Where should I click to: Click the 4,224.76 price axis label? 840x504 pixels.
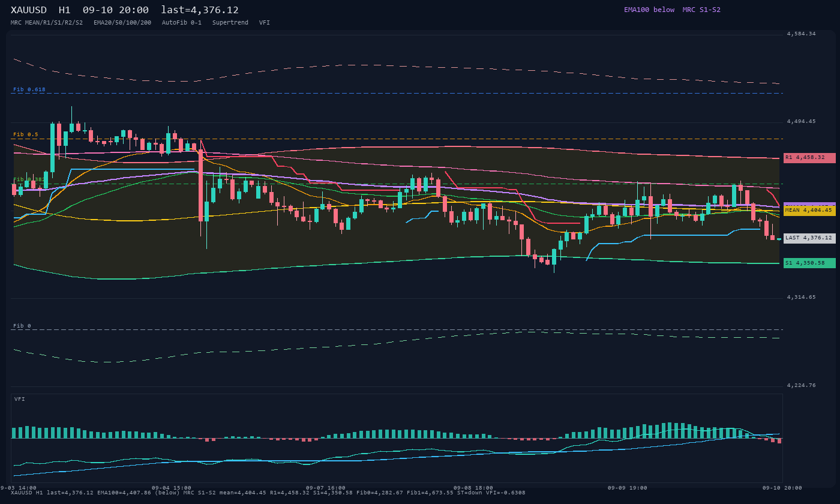click(x=802, y=385)
